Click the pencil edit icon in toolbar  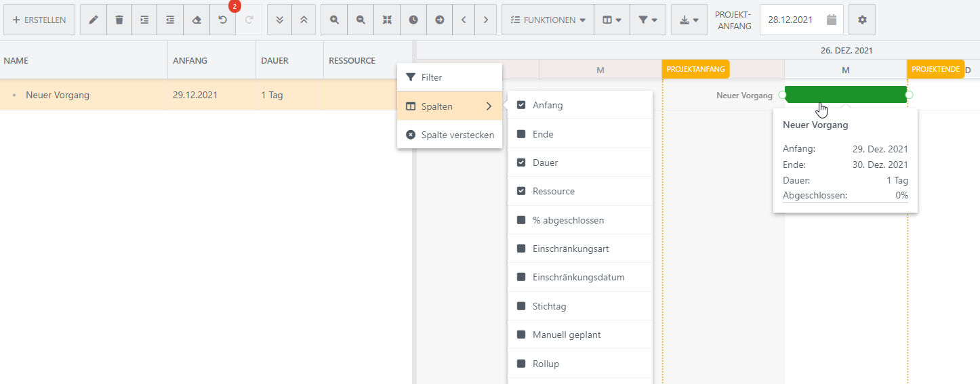tap(93, 20)
